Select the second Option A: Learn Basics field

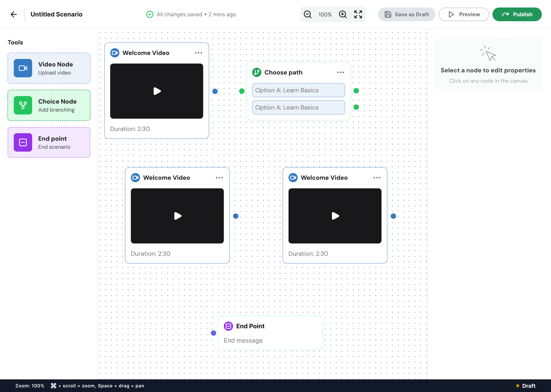(x=298, y=107)
